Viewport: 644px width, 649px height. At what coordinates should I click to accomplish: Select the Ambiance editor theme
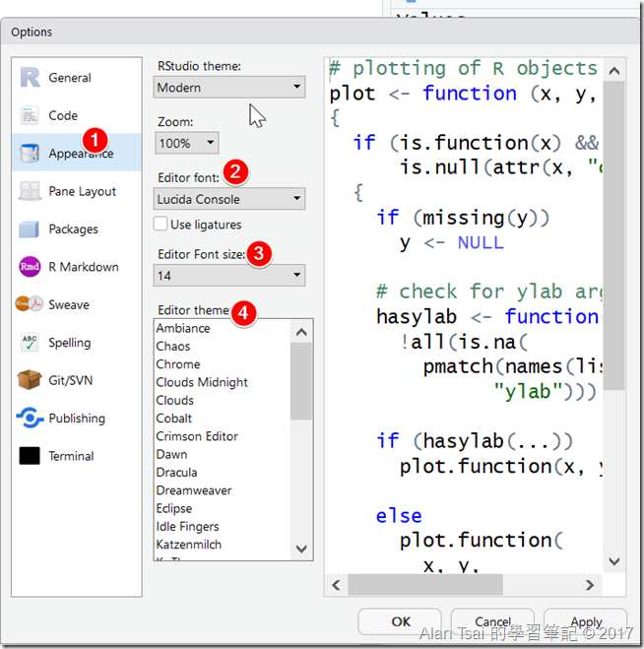click(x=223, y=328)
